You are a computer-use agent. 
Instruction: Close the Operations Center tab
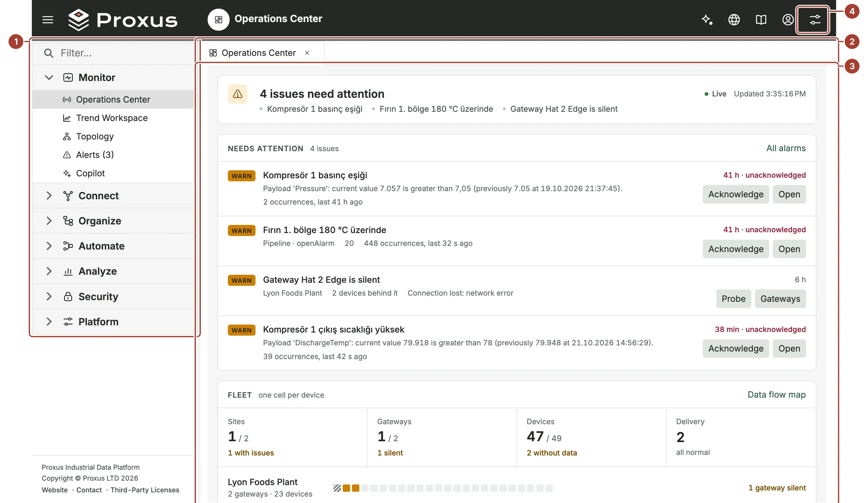[x=307, y=53]
